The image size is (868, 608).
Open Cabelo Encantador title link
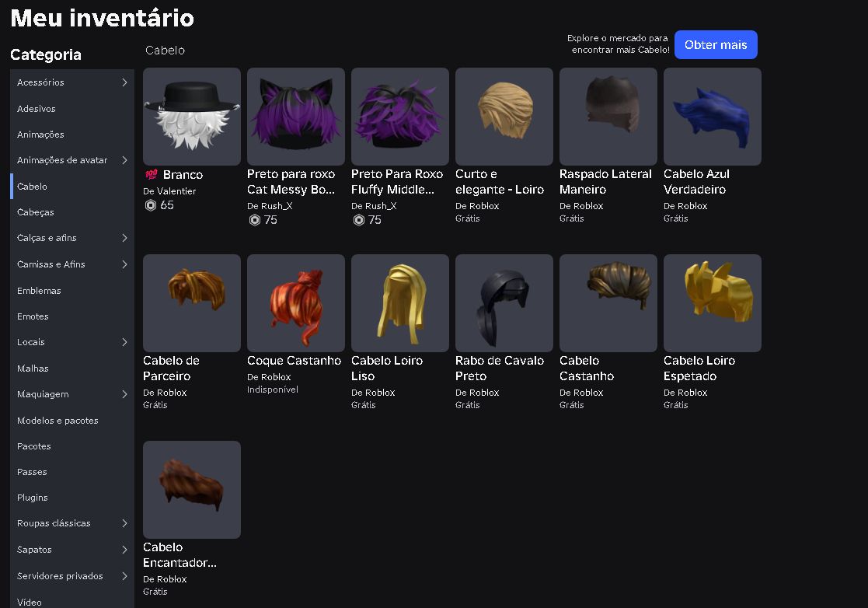[180, 555]
